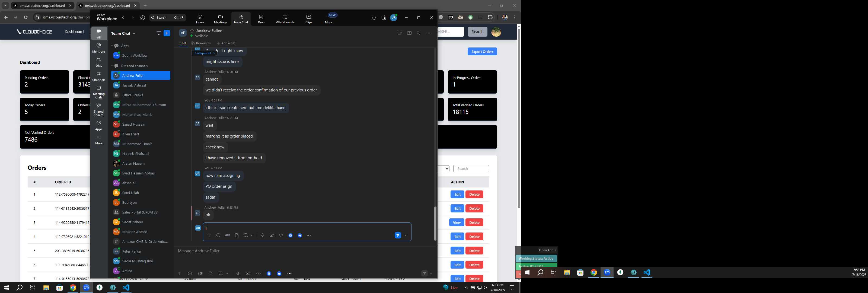Collapse the Apps section in chat list

point(112,46)
